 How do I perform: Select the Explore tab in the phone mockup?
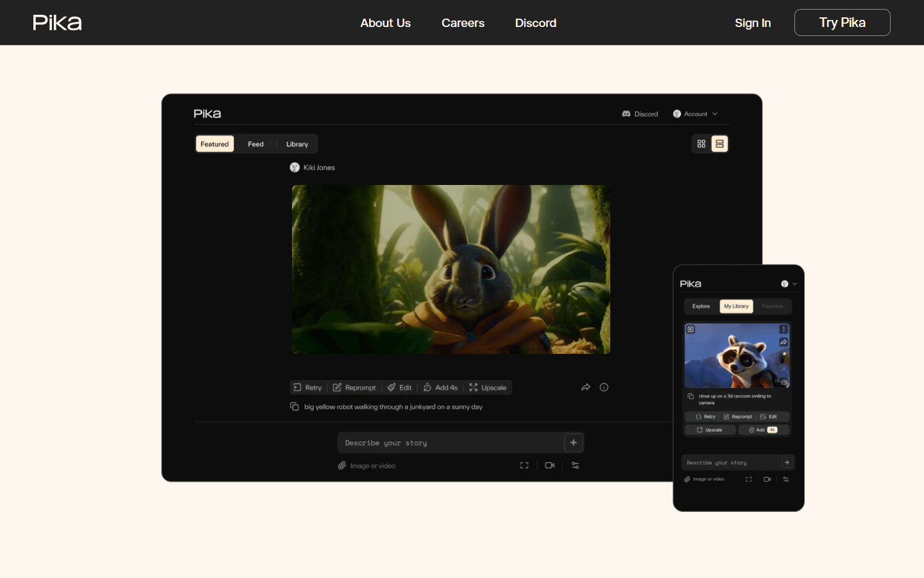(x=701, y=306)
